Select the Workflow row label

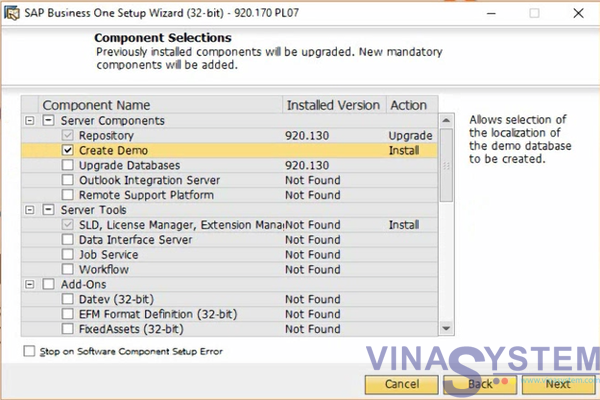click(x=104, y=269)
